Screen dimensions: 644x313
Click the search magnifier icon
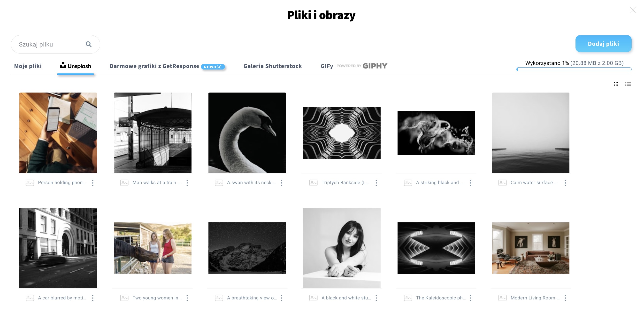89,44
